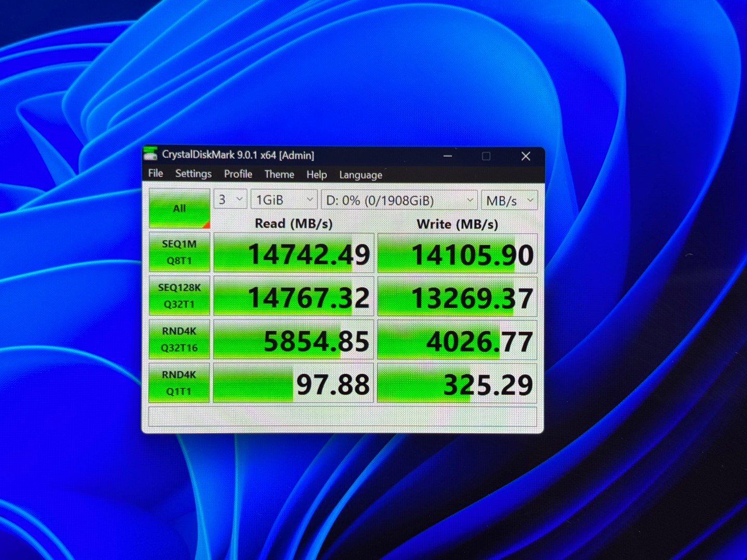This screenshot has width=747, height=560.
Task: Open the test count dropdown showing 3
Action: [x=230, y=200]
